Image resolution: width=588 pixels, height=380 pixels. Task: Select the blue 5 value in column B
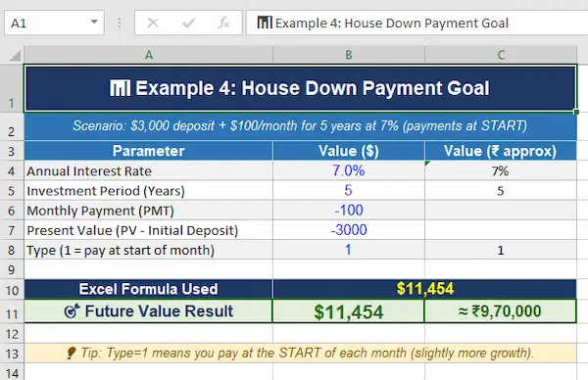click(349, 191)
